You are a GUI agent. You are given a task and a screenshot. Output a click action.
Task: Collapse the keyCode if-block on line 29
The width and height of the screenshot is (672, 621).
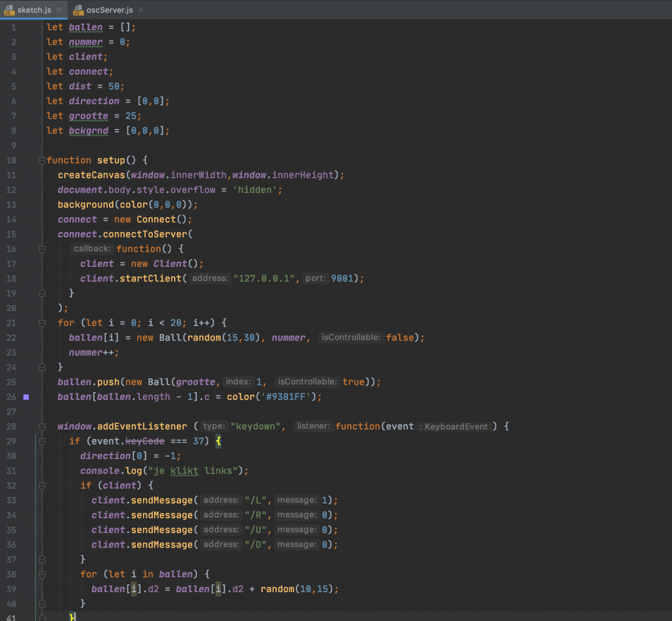tap(42, 441)
